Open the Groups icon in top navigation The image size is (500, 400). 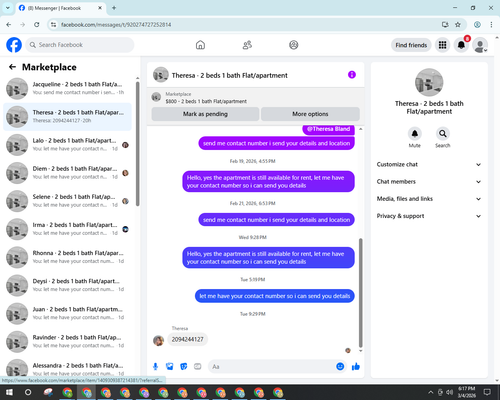(x=294, y=45)
